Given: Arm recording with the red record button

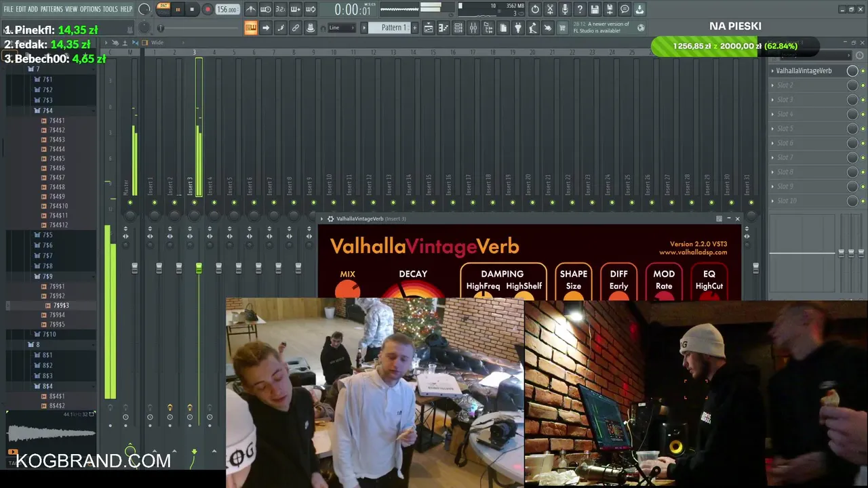Looking at the screenshot, I should coord(208,9).
